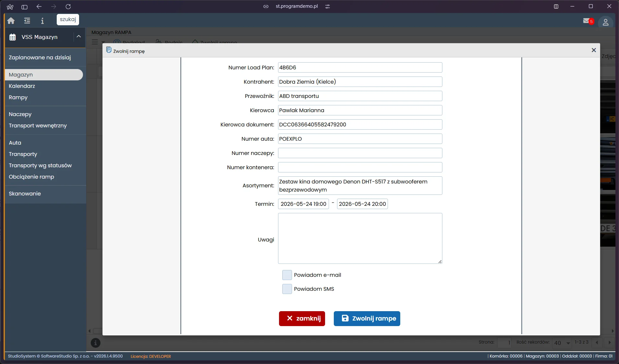The height and width of the screenshot is (364, 619).
Task: Click the Zwolnij rampę dialog title icon
Action: pos(109,50)
